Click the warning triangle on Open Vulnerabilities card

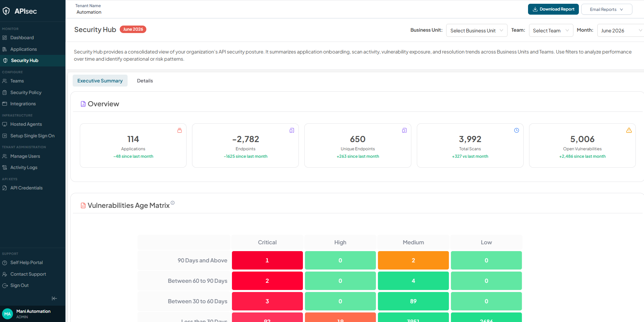[629, 130]
